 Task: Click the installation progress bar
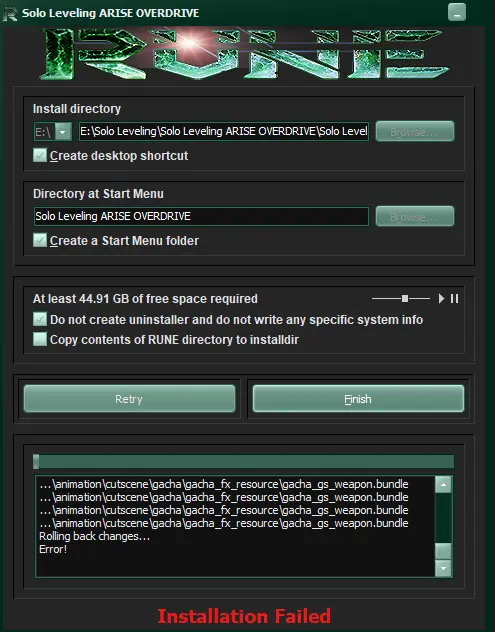243,462
